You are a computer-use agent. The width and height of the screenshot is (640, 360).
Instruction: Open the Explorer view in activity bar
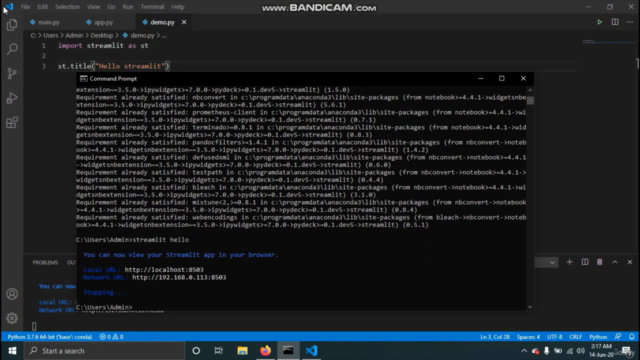[12, 25]
